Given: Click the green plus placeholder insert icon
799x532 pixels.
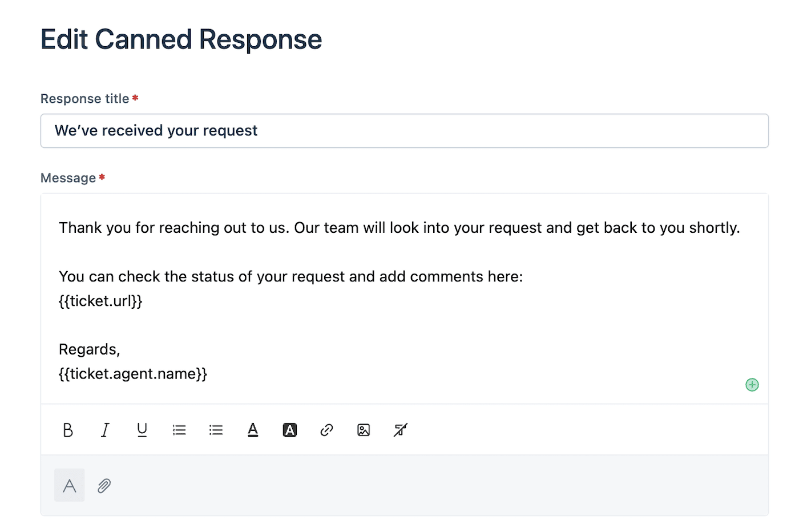Looking at the screenshot, I should [x=752, y=385].
